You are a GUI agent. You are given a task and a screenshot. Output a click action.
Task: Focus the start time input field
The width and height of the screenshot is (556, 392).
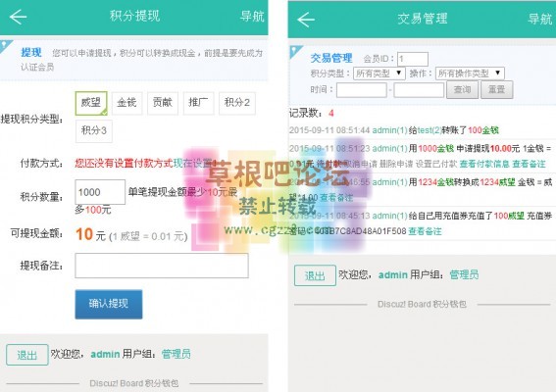(x=361, y=90)
